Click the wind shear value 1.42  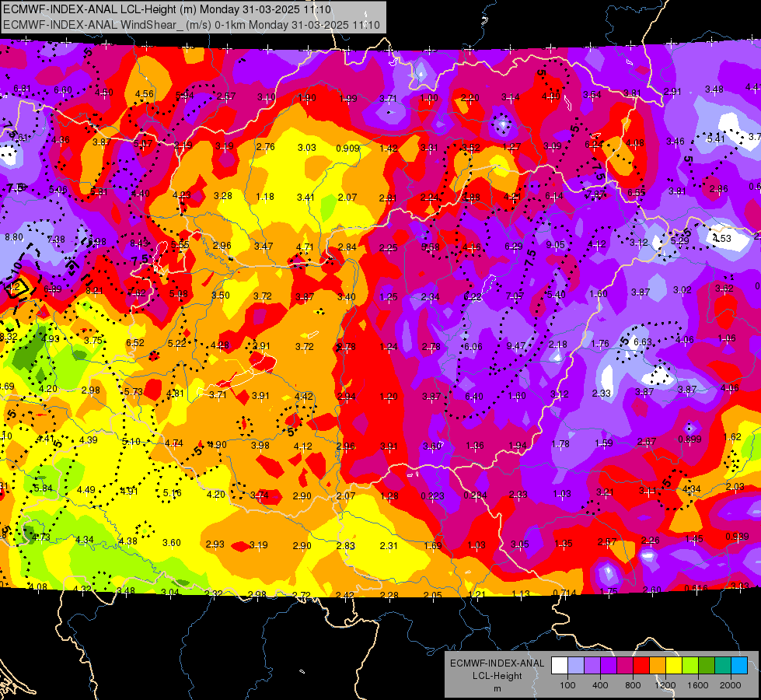(389, 148)
